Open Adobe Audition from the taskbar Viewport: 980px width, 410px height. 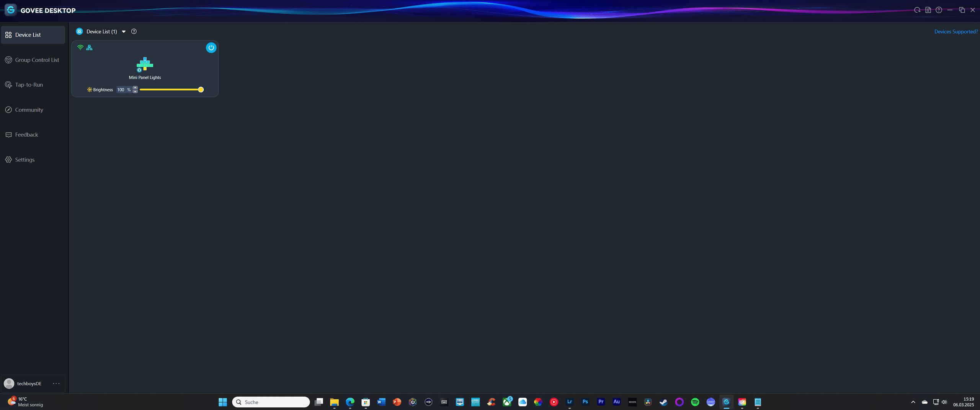pos(617,402)
